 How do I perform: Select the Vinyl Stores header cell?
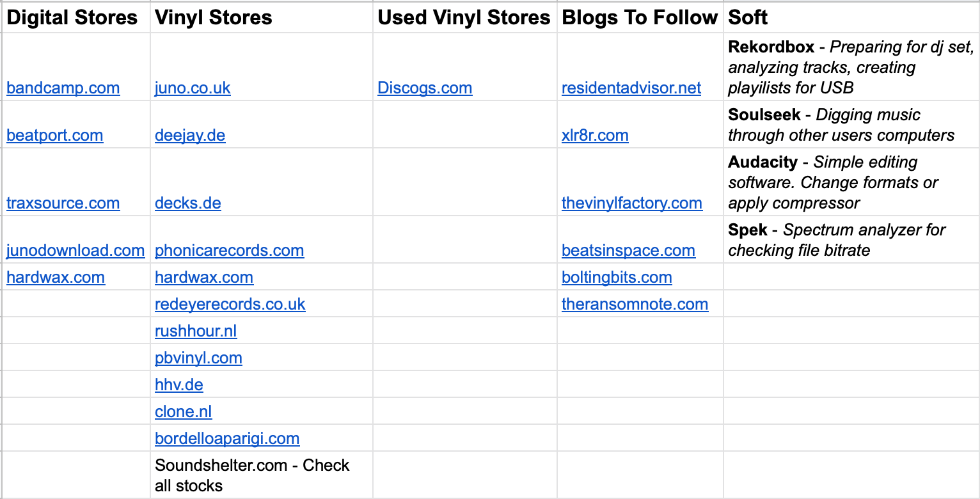(x=262, y=17)
